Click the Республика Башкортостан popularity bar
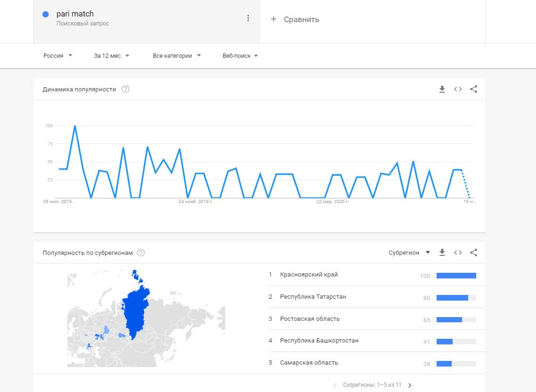536x392 pixels. [456, 342]
